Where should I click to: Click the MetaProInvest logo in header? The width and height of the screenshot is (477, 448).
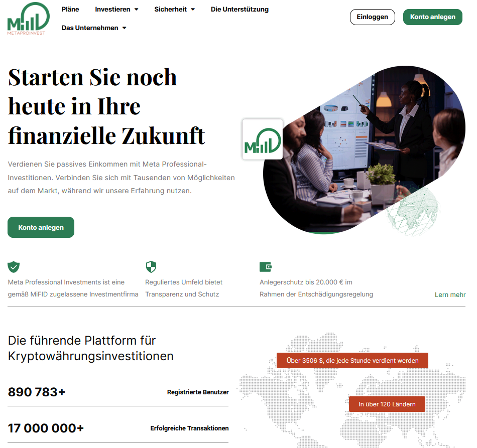(x=28, y=19)
